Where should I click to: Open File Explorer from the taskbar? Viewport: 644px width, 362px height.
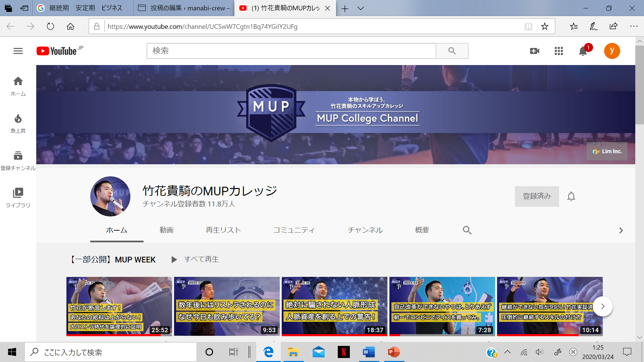coord(293,352)
